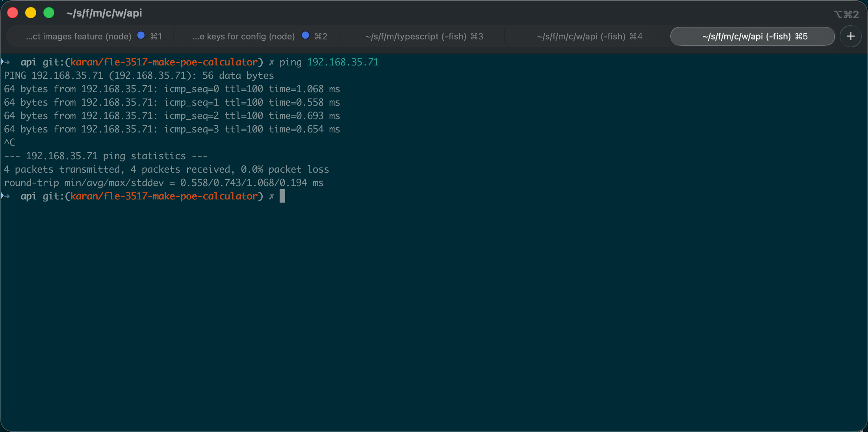Switch to the ~/s/f/m/c/w/api (-fish) ⌘4 tab
The image size is (868, 432).
pos(590,36)
